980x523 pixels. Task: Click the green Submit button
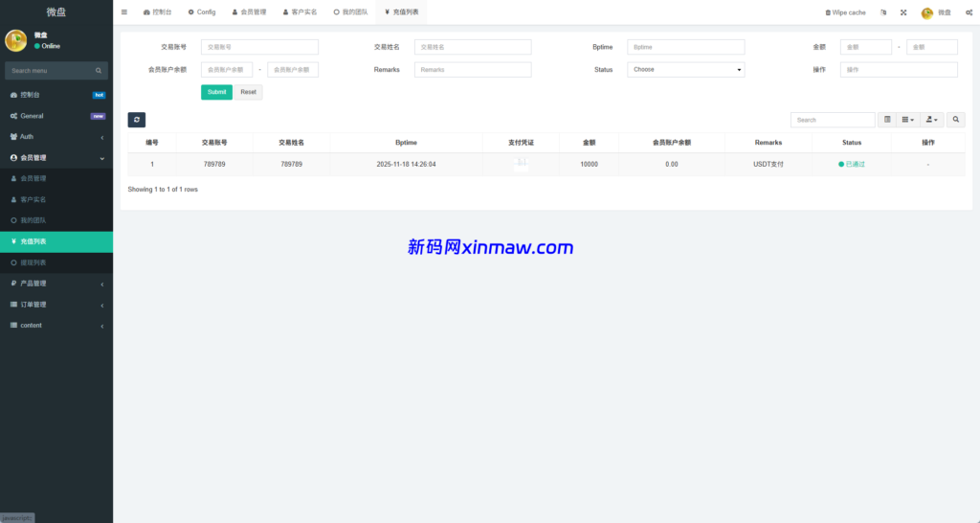tap(216, 92)
